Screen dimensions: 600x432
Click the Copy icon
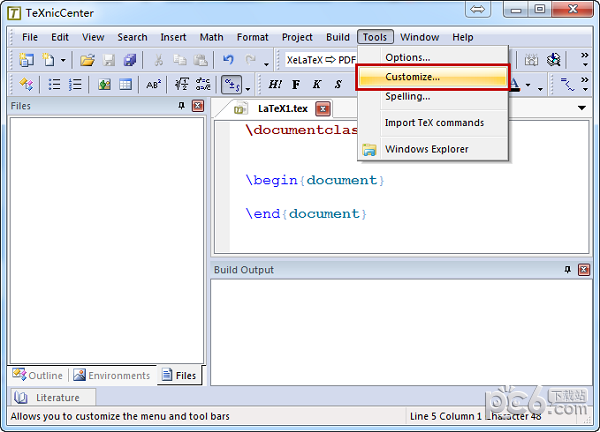[179, 60]
